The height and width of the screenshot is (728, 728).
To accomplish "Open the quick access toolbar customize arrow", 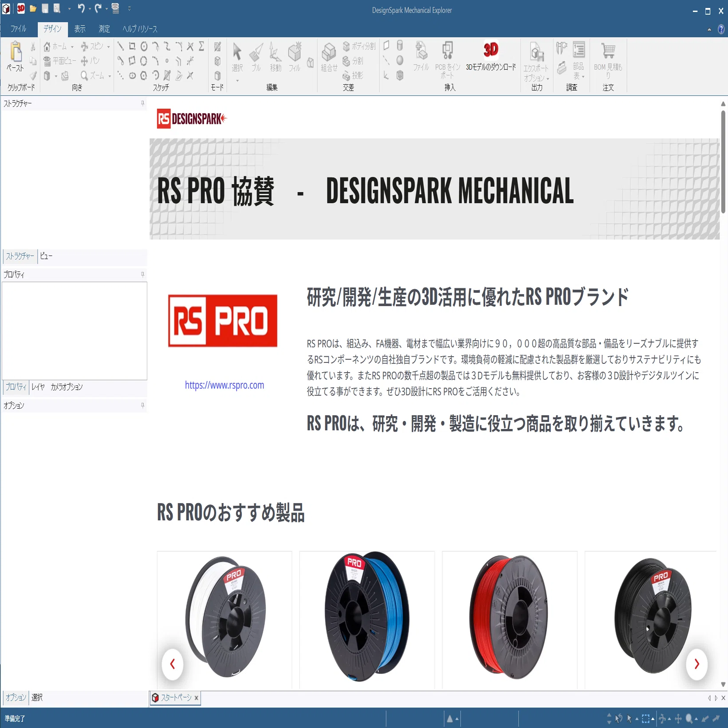I will pyautogui.click(x=129, y=8).
